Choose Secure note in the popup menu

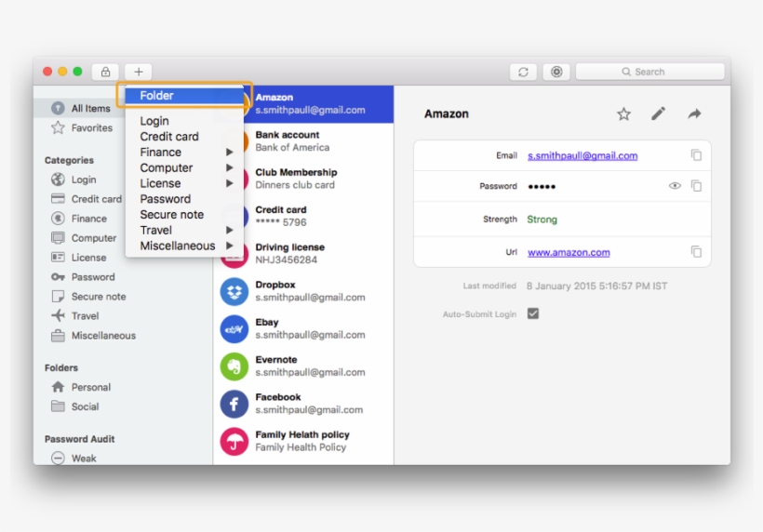[x=171, y=215]
